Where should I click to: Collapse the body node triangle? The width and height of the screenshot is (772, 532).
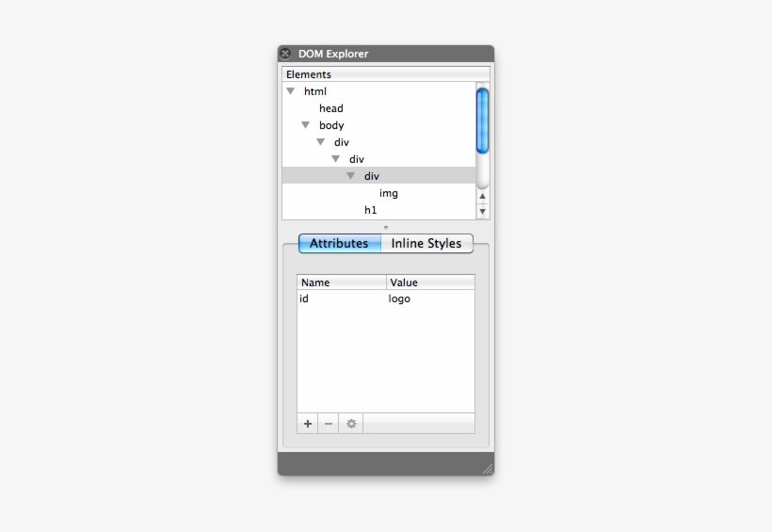(x=305, y=125)
